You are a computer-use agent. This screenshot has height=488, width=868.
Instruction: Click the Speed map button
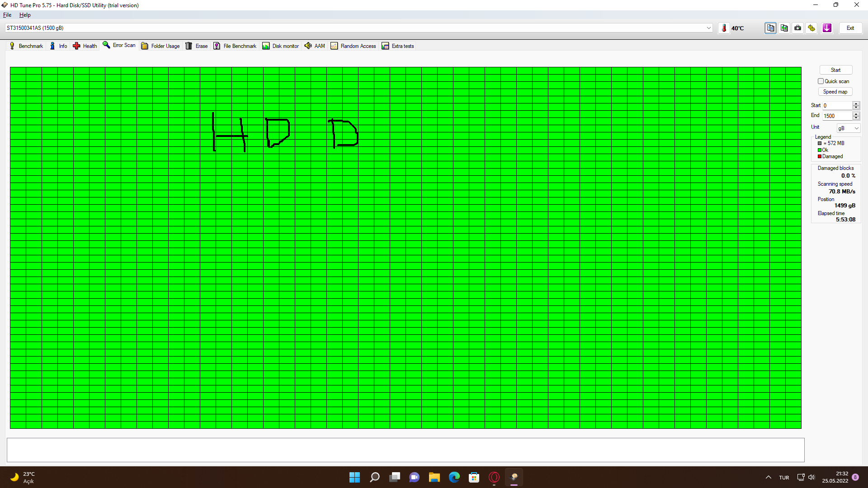point(835,92)
